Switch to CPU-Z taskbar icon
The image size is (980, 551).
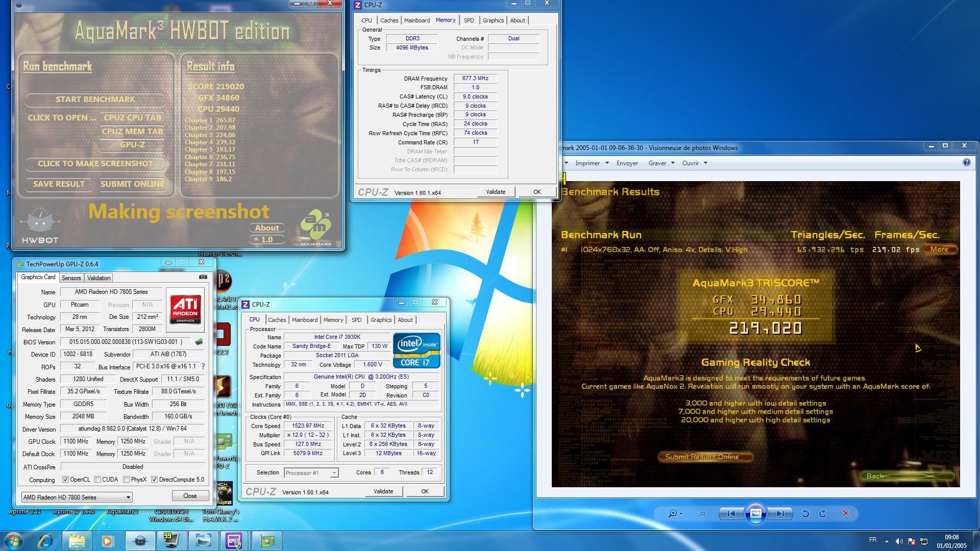click(234, 540)
